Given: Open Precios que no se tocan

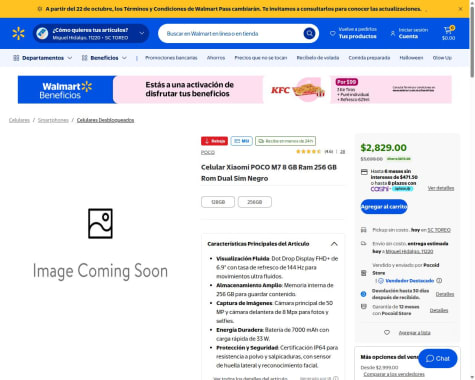Looking at the screenshot, I should click(261, 58).
